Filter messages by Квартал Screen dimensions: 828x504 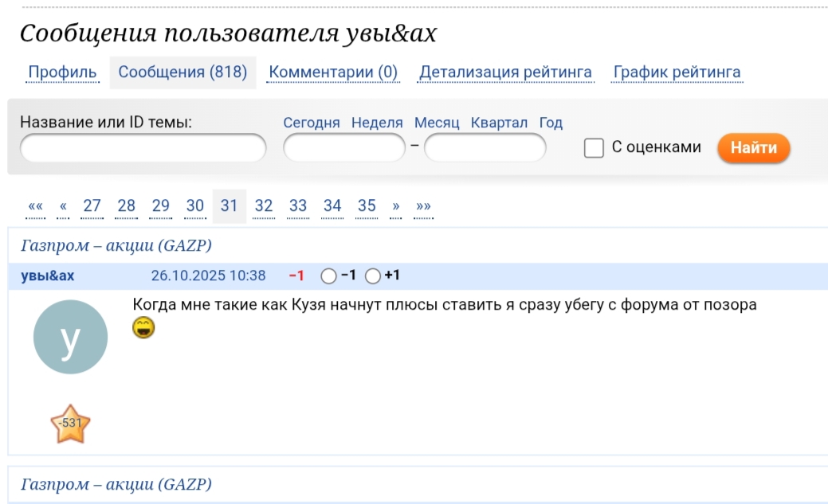[x=499, y=123]
